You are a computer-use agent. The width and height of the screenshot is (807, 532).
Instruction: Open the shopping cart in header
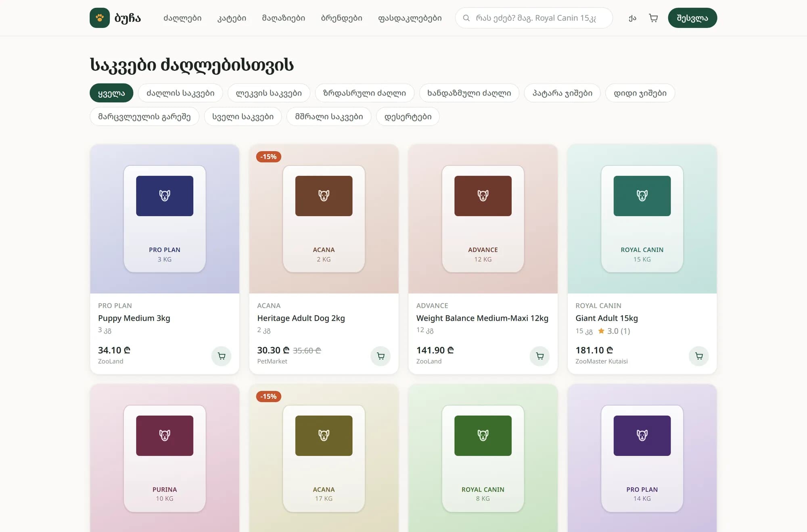pyautogui.click(x=653, y=18)
